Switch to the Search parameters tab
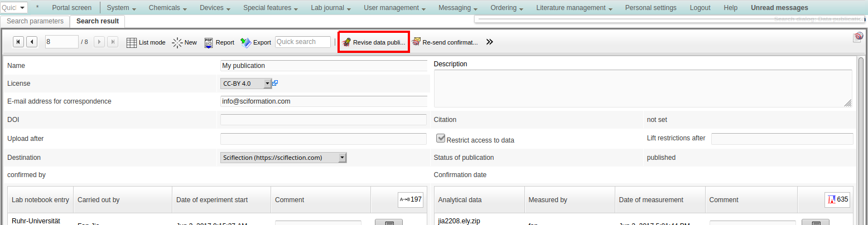This screenshot has height=225, width=868. click(x=35, y=21)
